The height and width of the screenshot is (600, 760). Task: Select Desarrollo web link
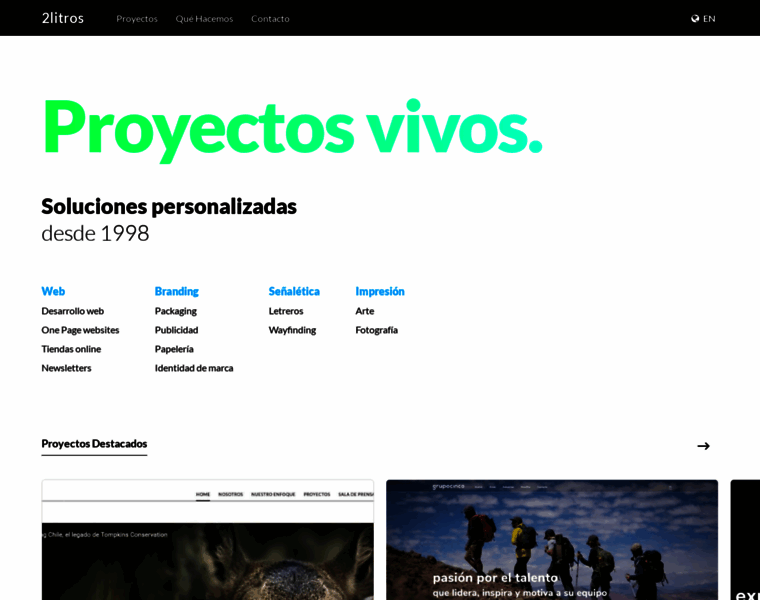73,311
